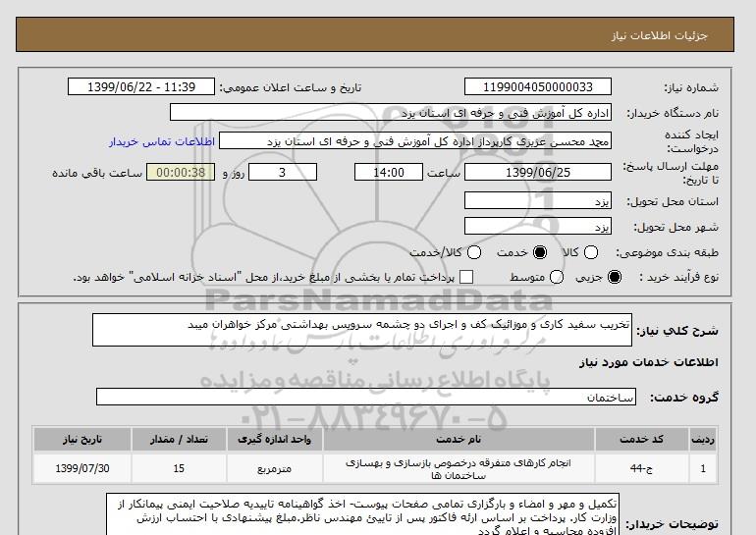Click the نوع فرآیند خرید label
Image resolution: width=756 pixels, height=535 pixels.
(x=679, y=277)
